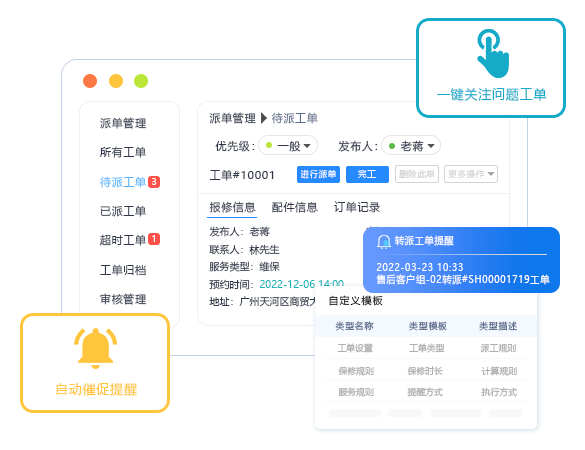Click the bell icon in 转派工单提醒 notification

point(383,241)
